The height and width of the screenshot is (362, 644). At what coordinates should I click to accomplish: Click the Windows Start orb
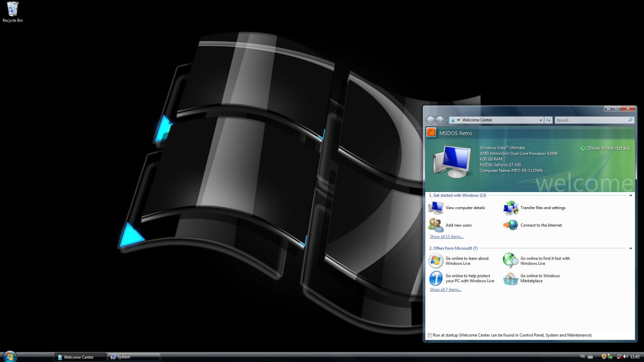(x=10, y=356)
